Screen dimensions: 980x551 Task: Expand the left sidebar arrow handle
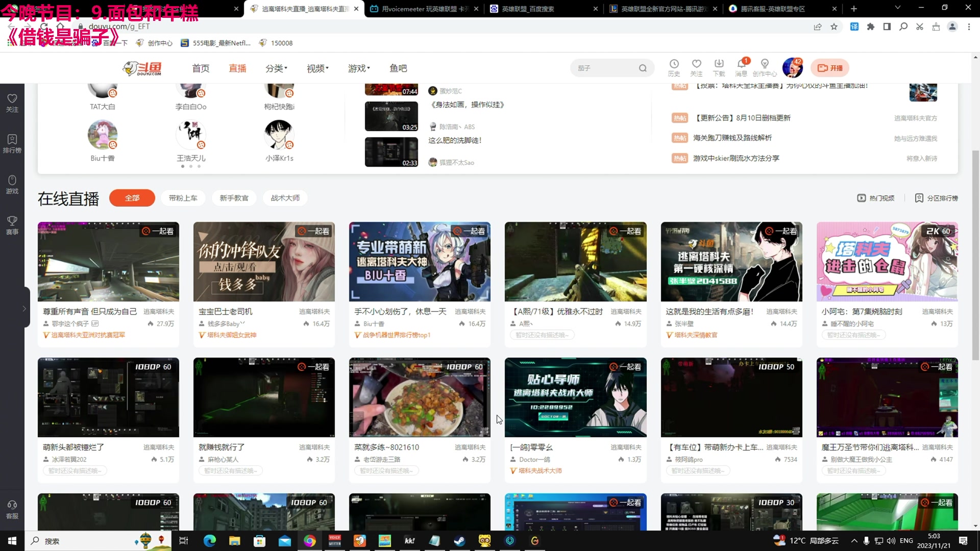[24, 308]
